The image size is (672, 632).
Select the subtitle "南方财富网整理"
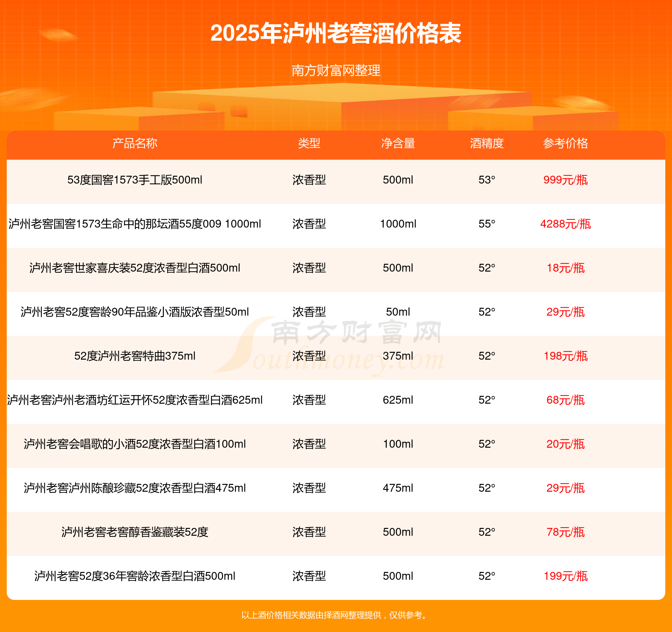click(336, 71)
